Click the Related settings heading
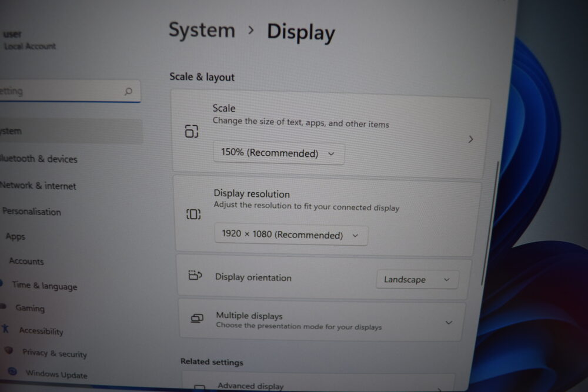This screenshot has width=588, height=392. pos(212,361)
